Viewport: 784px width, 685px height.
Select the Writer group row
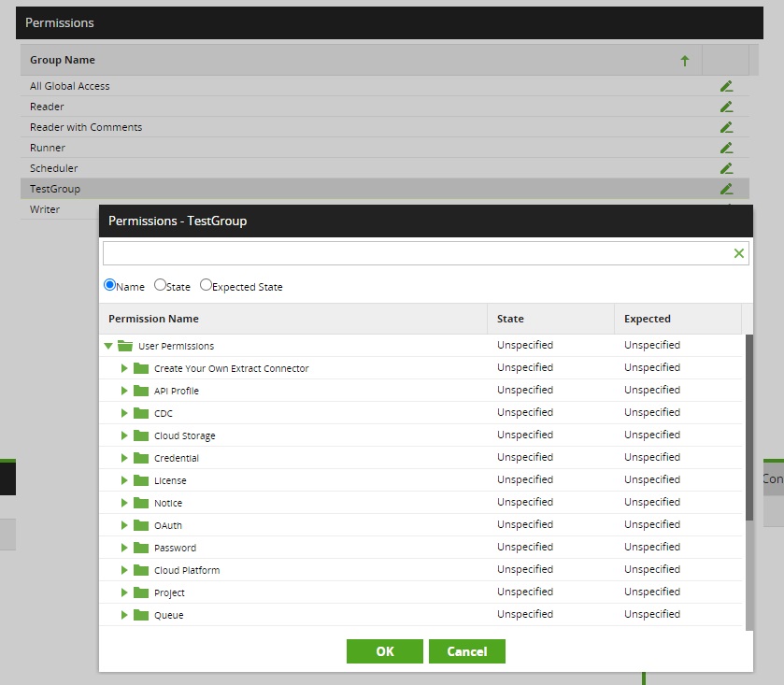coord(60,209)
